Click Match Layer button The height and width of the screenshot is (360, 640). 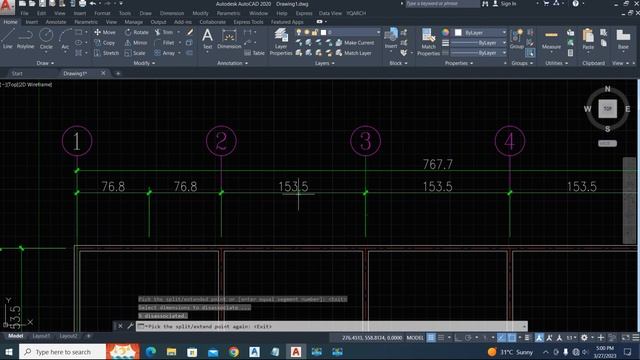(x=353, y=53)
